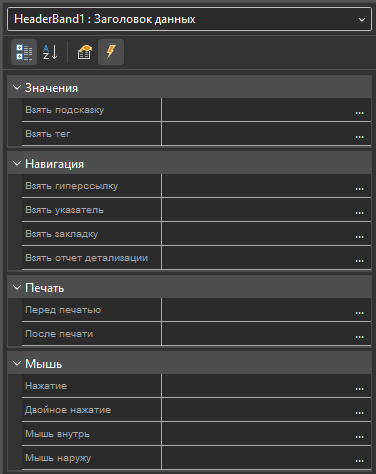
Task: Collapse the Значения category
Action: (17, 88)
